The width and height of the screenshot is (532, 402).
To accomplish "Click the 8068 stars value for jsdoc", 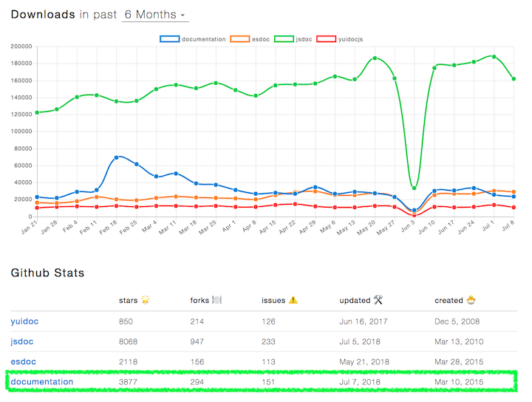I will 129,341.
